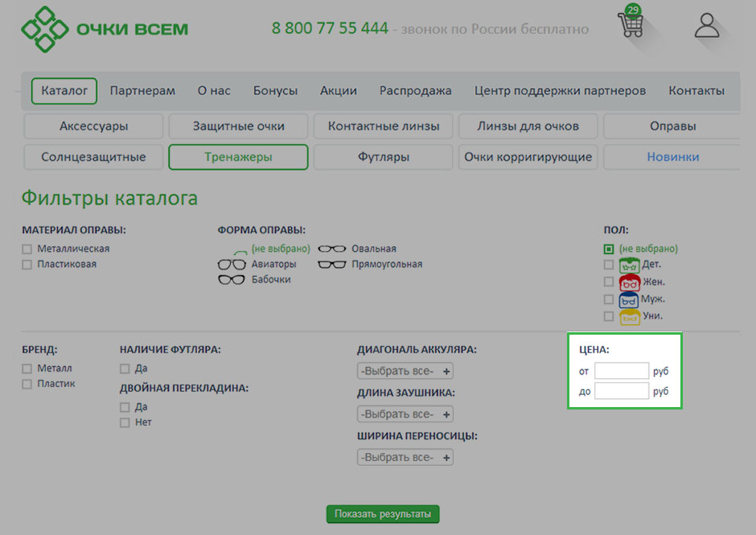Open the Новинки category link
The width and height of the screenshot is (756, 535).
click(672, 157)
